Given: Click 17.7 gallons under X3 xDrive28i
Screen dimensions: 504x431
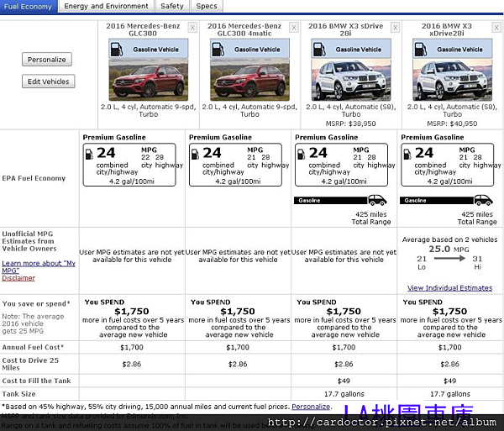Looking at the screenshot, I should (450, 394).
